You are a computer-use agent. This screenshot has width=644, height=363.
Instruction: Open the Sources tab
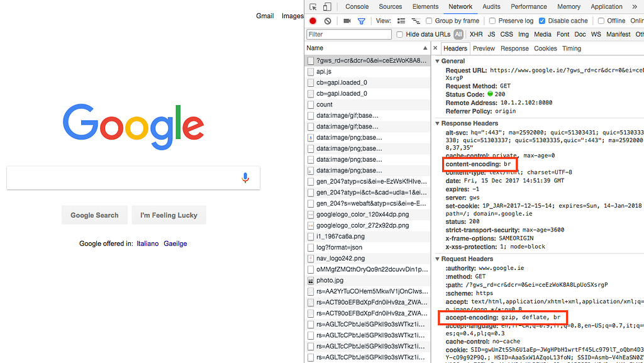pyautogui.click(x=390, y=6)
